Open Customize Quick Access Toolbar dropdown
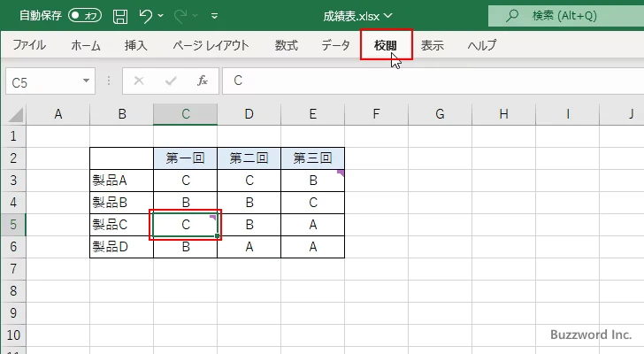Screen dimensions: 644x354 point(214,16)
